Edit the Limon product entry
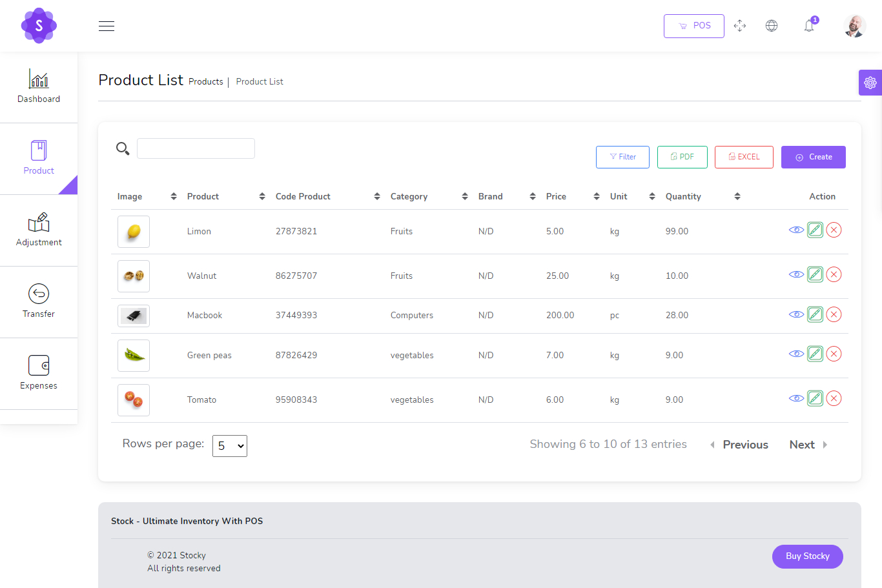Screen dimensions: 882x588 pyautogui.click(x=815, y=229)
